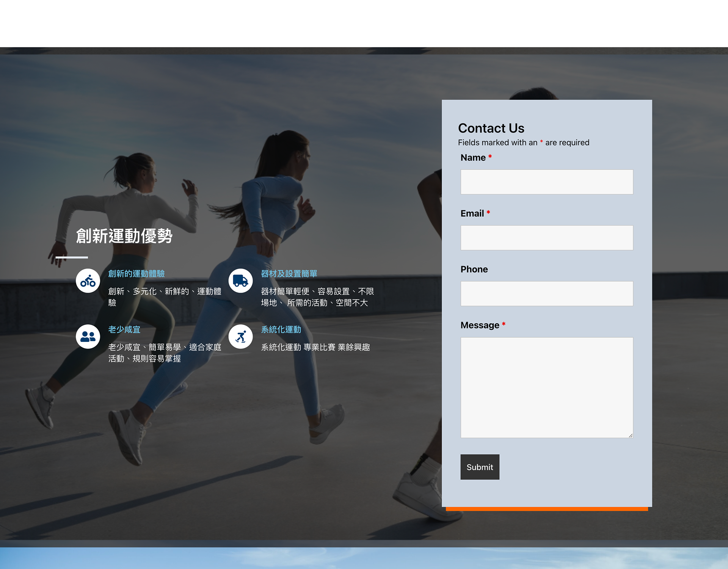Click the Phone input box

tap(546, 293)
